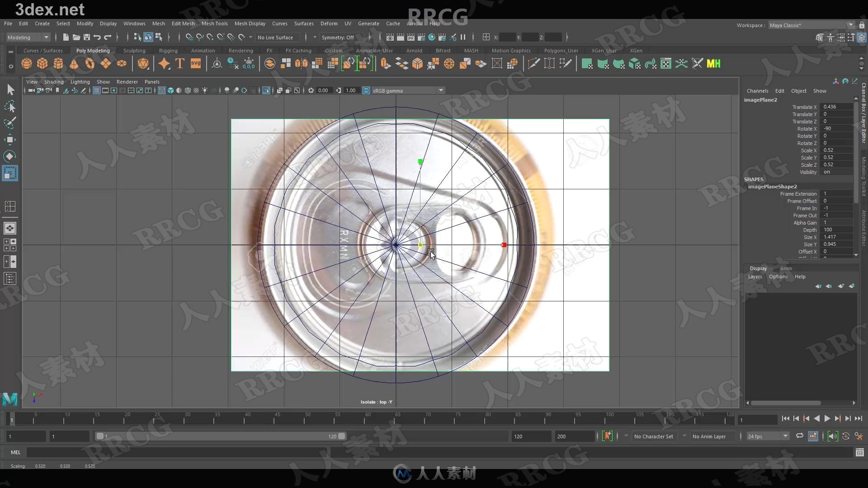Select the Multi-cut tool icon
Viewport: 868px width, 488px height.
[x=533, y=64]
